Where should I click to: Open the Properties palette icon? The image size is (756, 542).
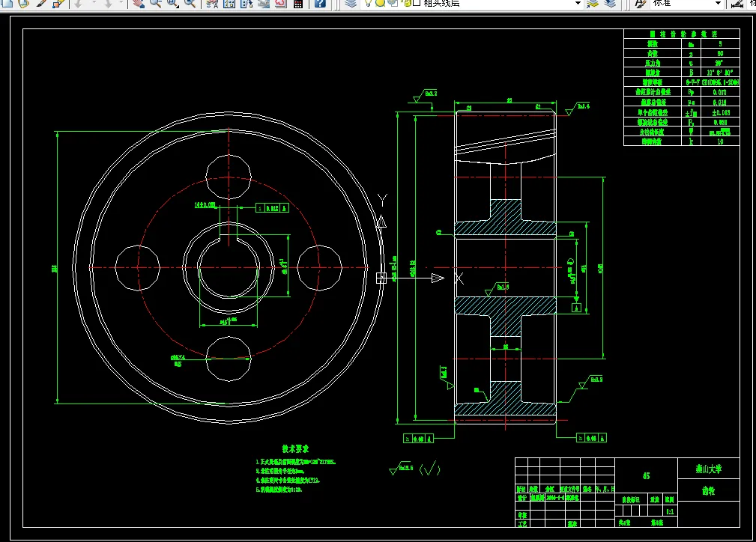(212, 3)
